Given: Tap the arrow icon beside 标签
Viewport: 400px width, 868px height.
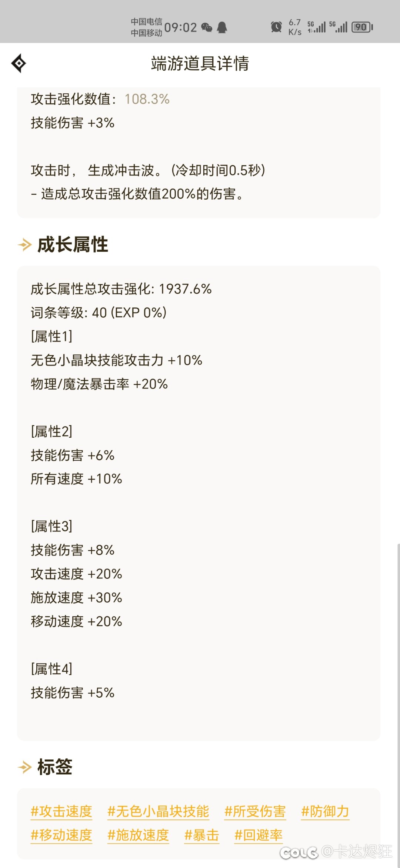Looking at the screenshot, I should coord(25,767).
